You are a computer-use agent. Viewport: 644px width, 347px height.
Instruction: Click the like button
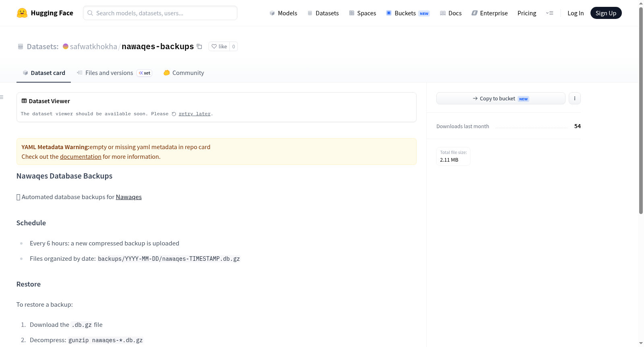219,46
